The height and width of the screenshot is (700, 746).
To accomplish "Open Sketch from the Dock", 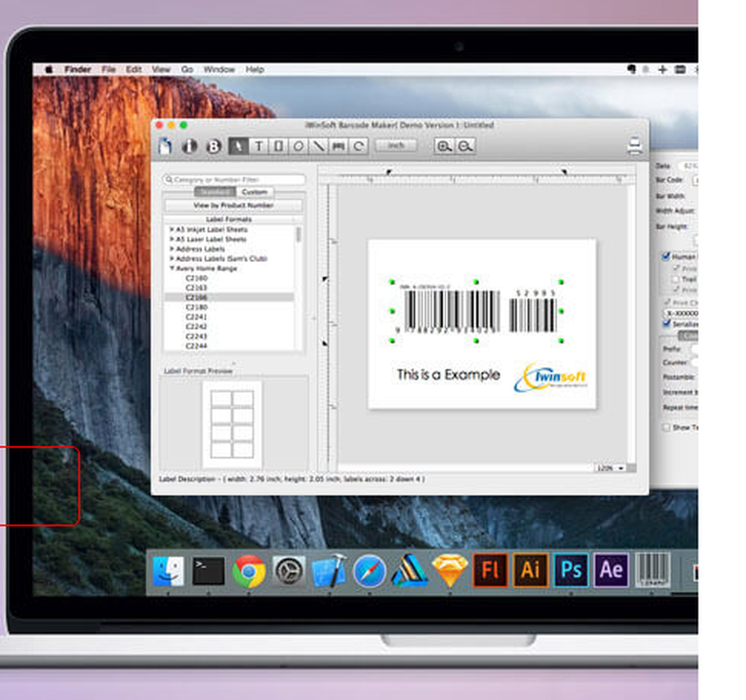I will 450,571.
